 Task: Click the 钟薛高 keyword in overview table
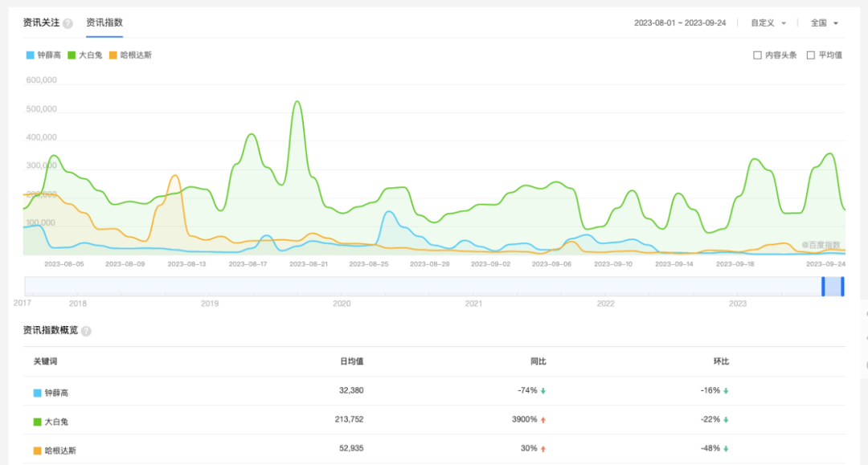click(x=57, y=394)
